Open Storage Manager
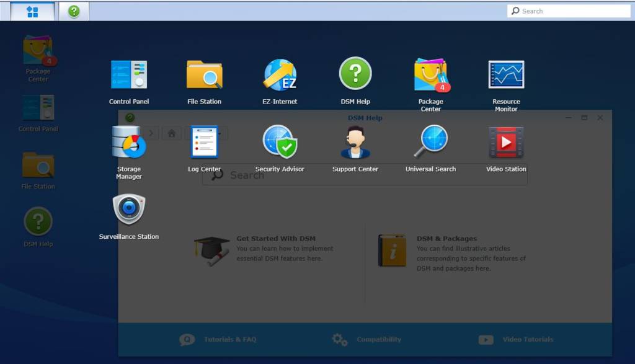Viewport: 635px width, 364px height. coord(129,153)
